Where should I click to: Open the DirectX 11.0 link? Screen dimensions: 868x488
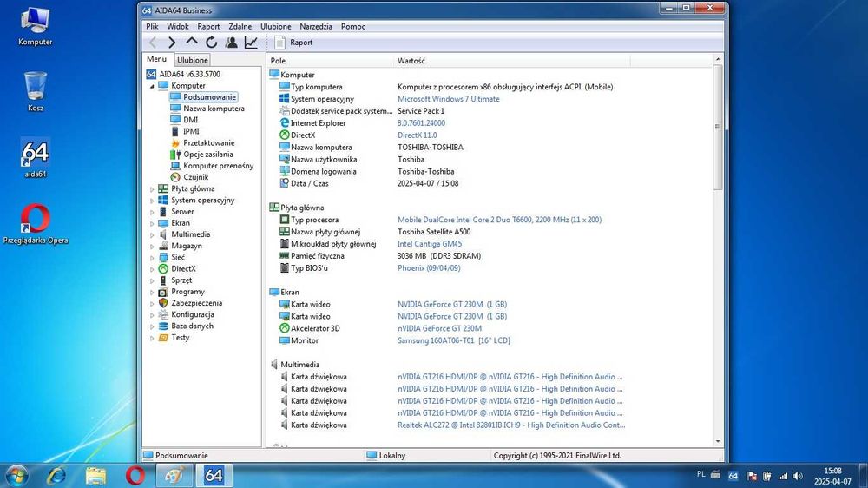point(417,135)
